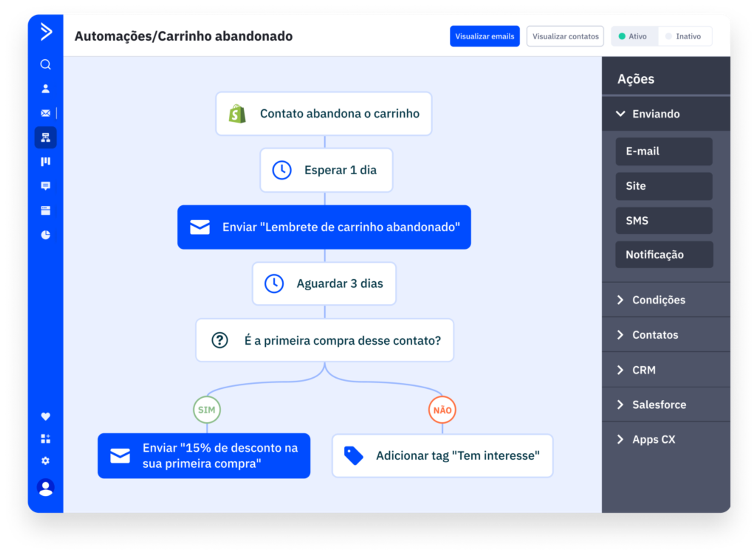Open the Reports pie chart icon
Screen dimensions: 756x552
point(46,235)
